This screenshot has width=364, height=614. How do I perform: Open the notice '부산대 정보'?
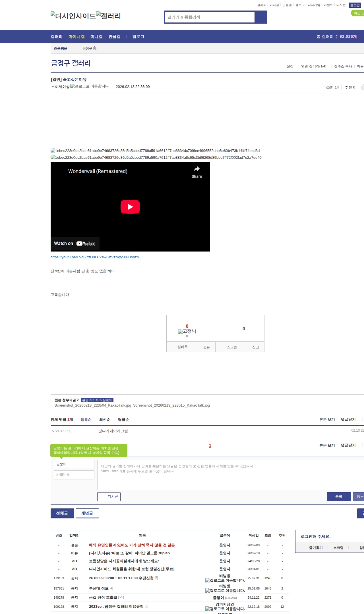(99, 588)
